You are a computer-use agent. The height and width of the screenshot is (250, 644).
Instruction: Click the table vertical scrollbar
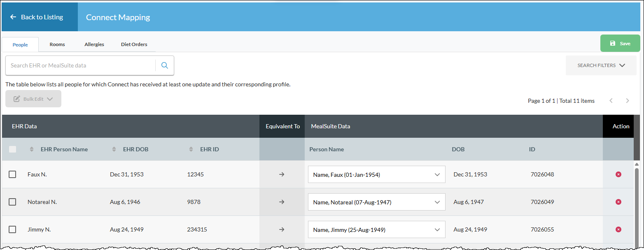(637, 206)
